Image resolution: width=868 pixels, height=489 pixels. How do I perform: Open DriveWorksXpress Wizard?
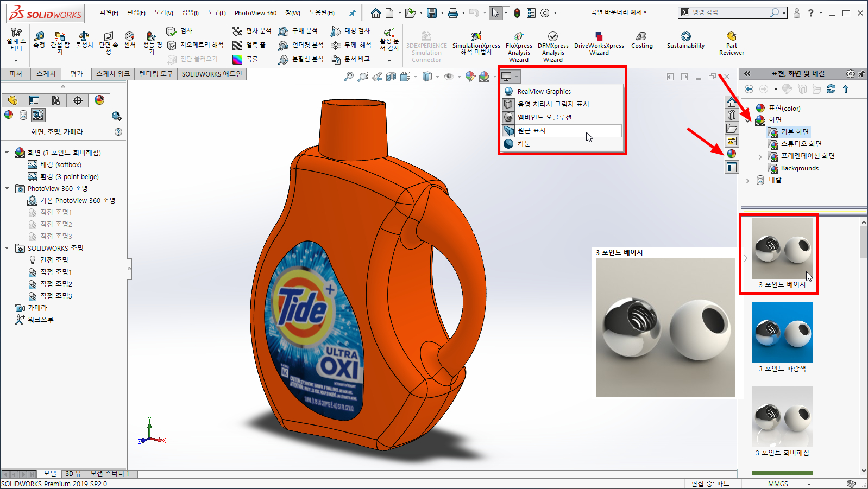[599, 43]
